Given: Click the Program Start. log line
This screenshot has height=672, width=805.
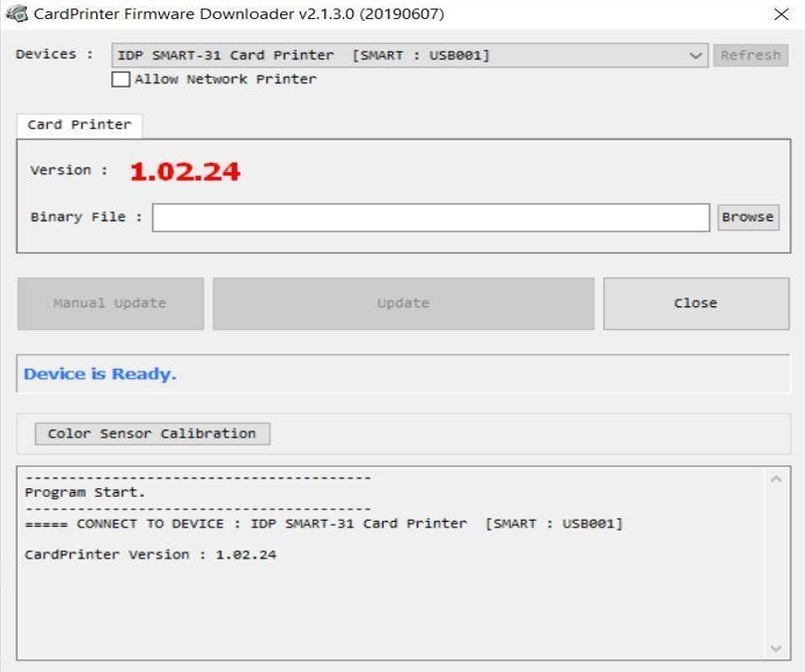Looking at the screenshot, I should click(x=85, y=492).
